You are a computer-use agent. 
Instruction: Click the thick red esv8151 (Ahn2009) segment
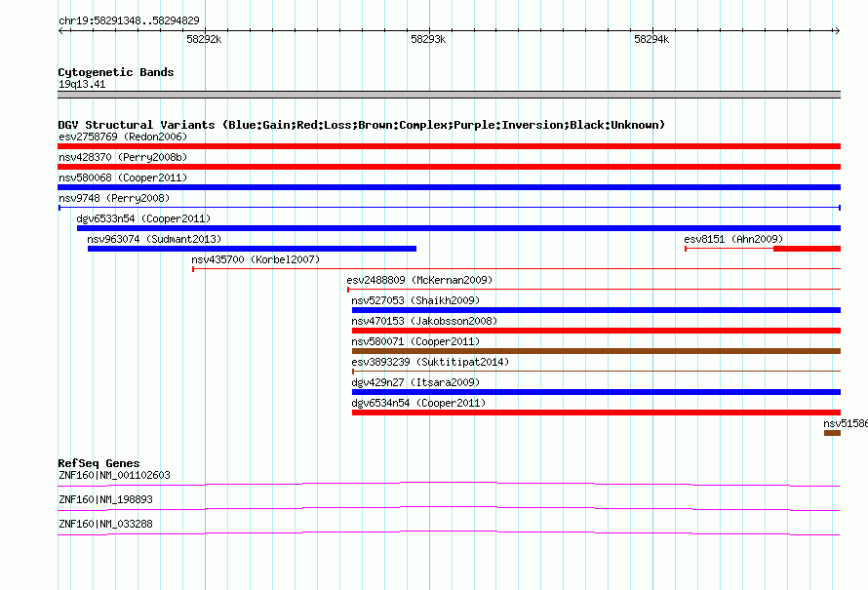coord(808,249)
